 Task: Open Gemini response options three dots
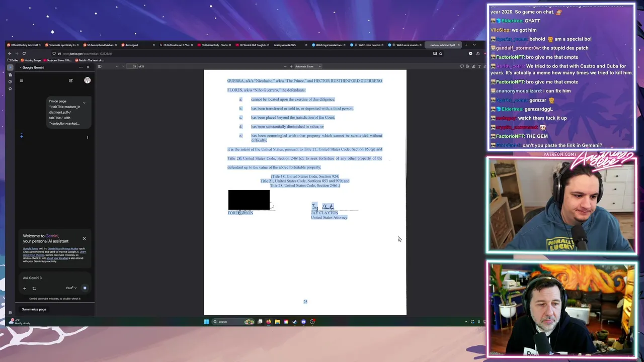tap(87, 137)
